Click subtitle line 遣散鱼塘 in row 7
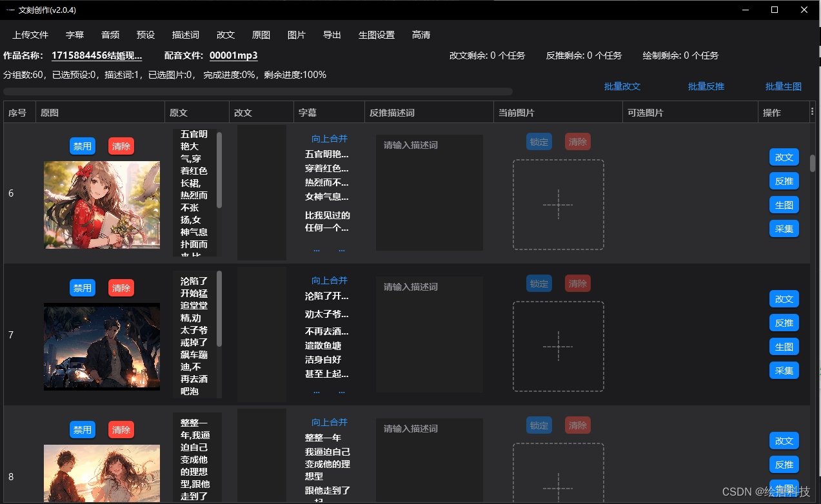Image resolution: width=821 pixels, height=504 pixels. point(323,346)
